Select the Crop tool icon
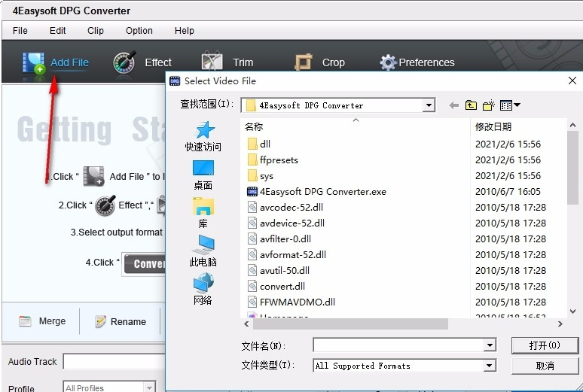 click(x=304, y=62)
